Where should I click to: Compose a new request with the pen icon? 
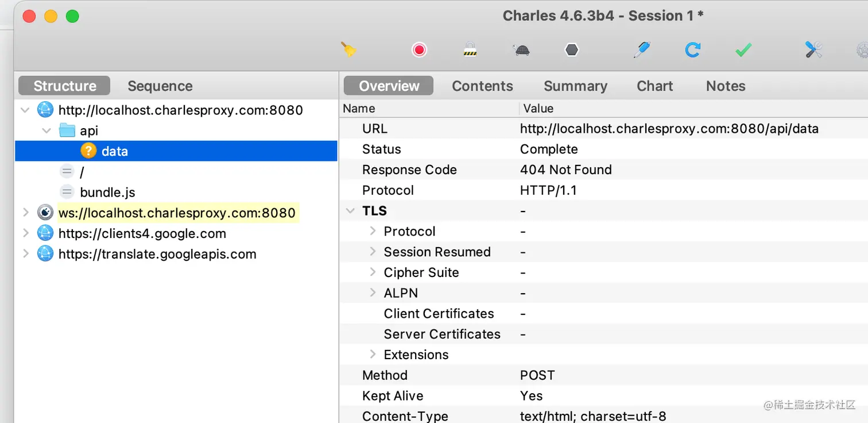641,50
